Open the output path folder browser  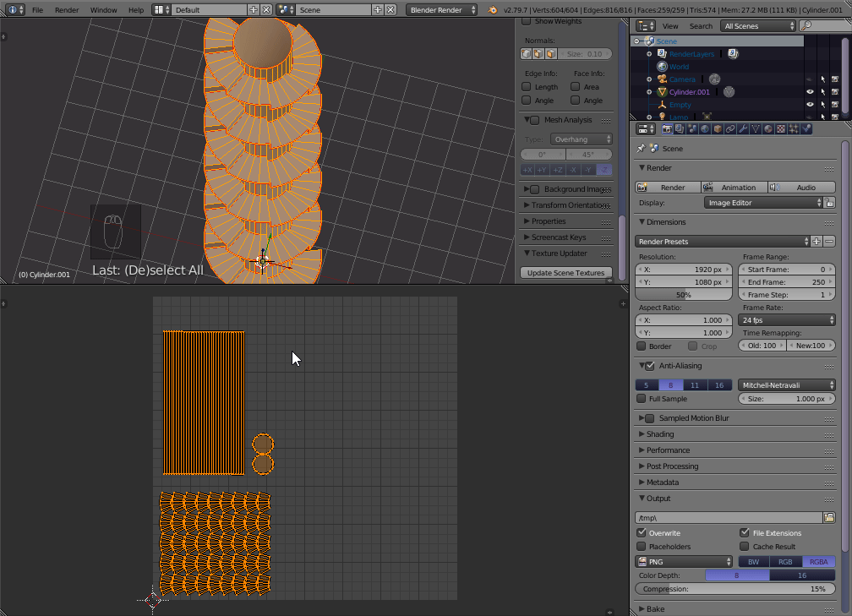click(x=829, y=518)
